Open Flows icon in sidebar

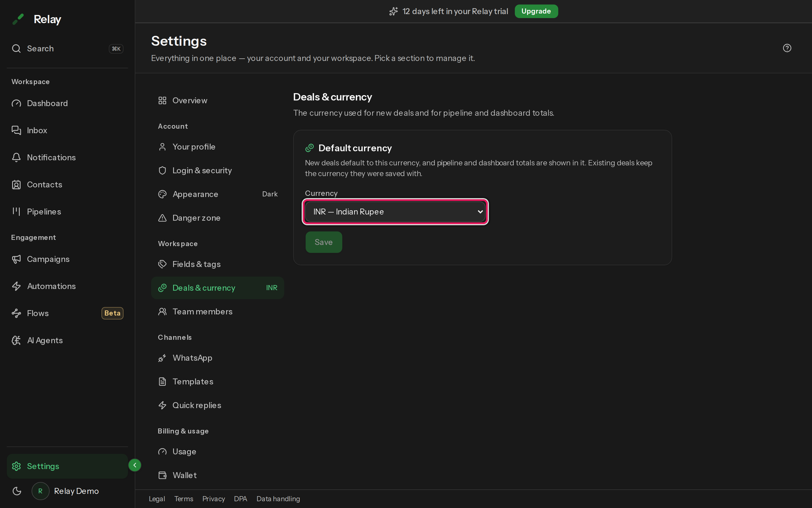tap(16, 313)
